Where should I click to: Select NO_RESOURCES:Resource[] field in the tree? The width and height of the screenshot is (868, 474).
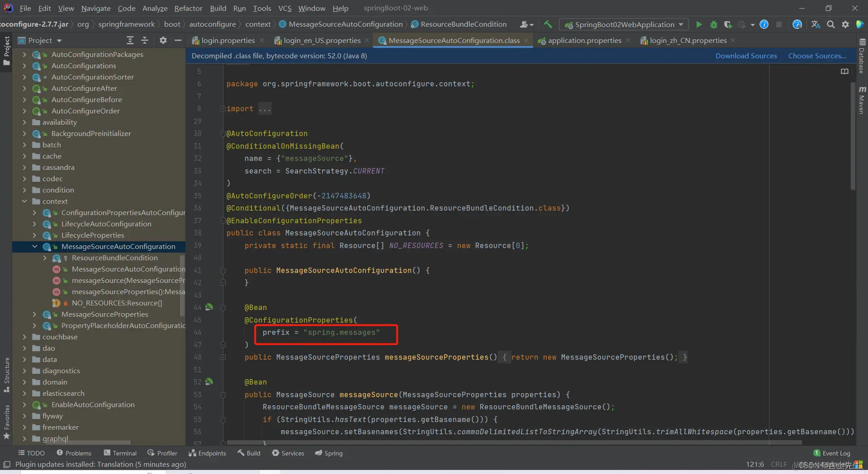tap(117, 303)
